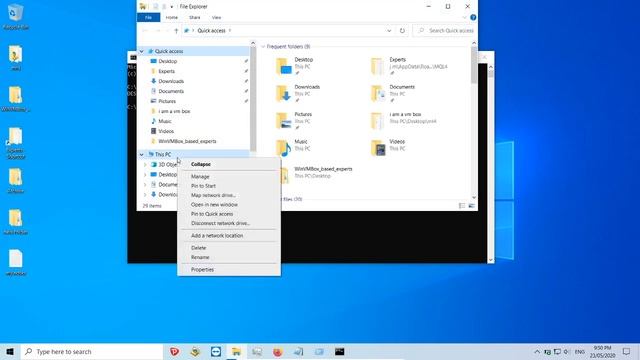This screenshot has height=360, width=640.
Task: Expand the ribbon with the chevron
Action: 464,18
